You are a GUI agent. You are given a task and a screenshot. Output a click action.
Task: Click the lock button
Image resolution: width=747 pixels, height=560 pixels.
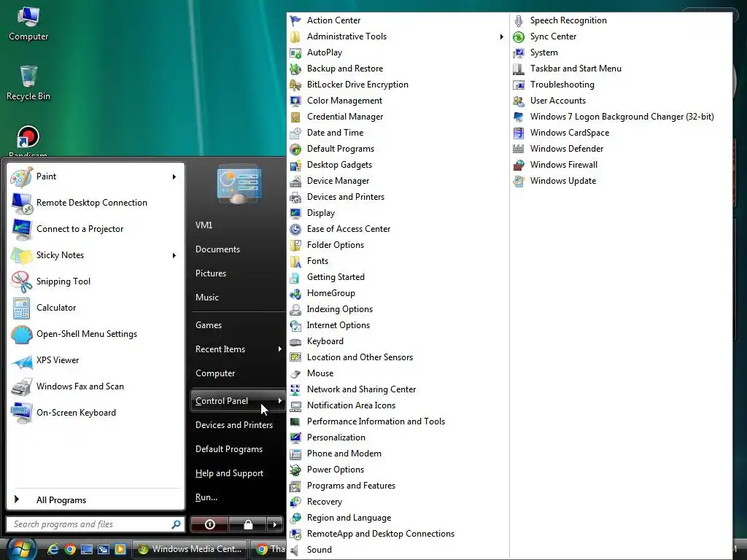248,524
